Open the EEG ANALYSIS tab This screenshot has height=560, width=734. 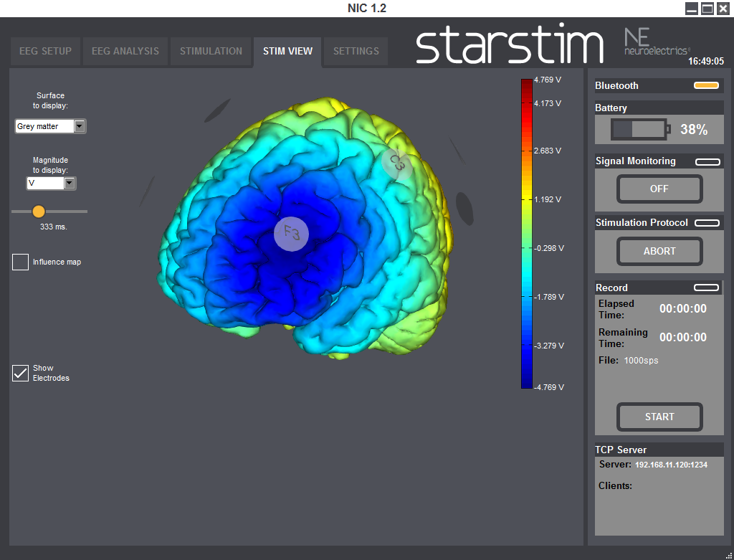pyautogui.click(x=125, y=51)
